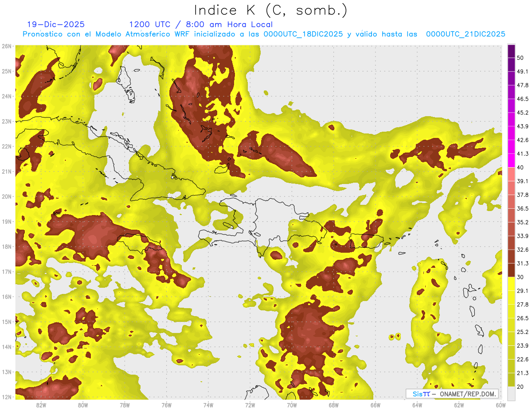This screenshot has width=532, height=411.
Task: Click the WRF forecast description line
Action: point(264,34)
